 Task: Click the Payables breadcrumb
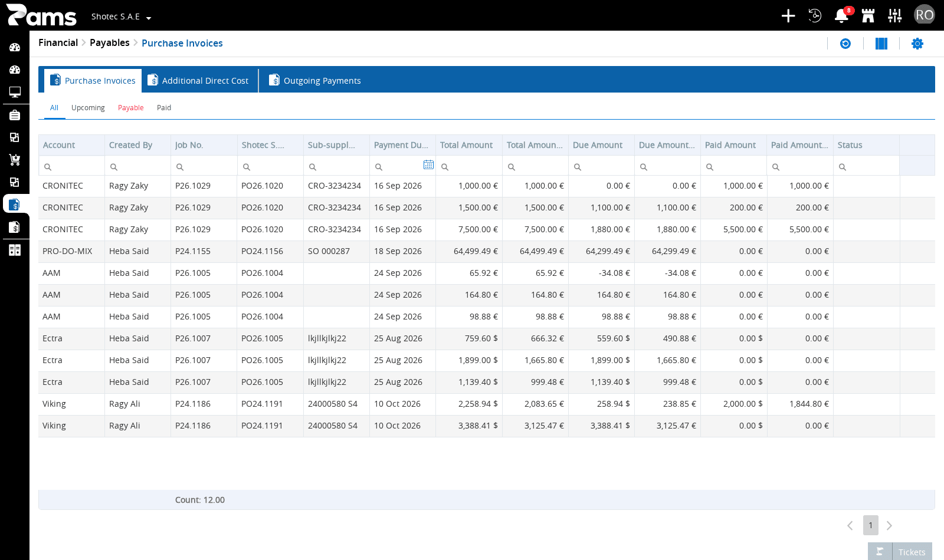110,42
